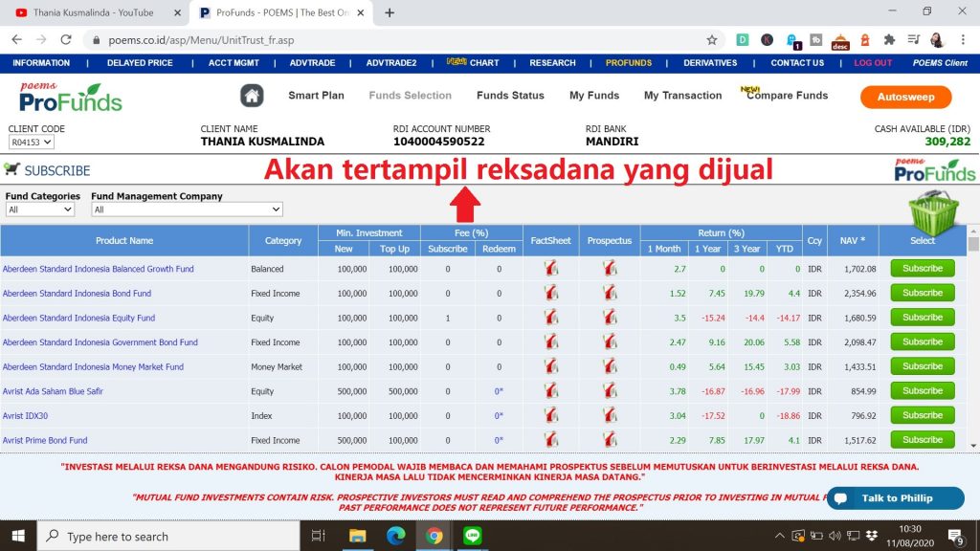Screen dimensions: 980x551
Task: Open File Explorer from the taskbar
Action: tap(357, 537)
